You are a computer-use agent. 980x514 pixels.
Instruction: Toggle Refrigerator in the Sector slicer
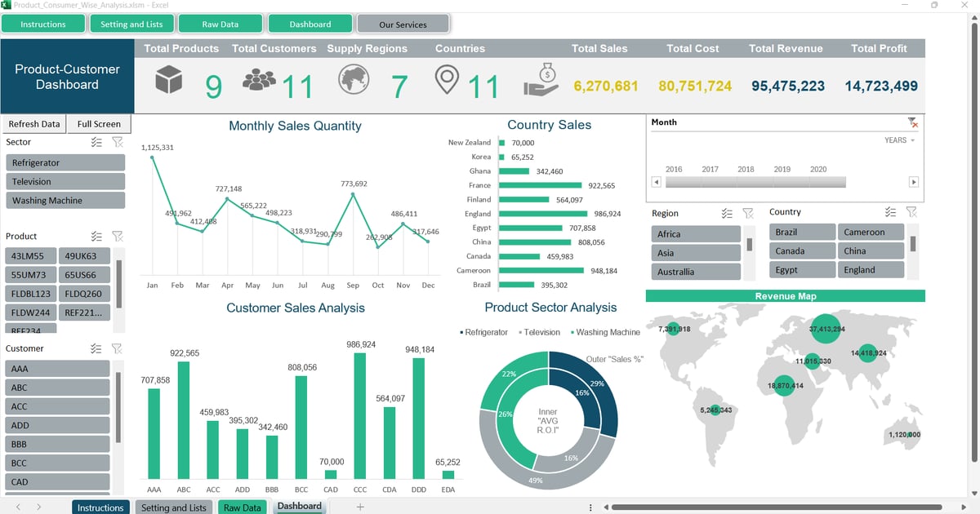[x=65, y=162]
